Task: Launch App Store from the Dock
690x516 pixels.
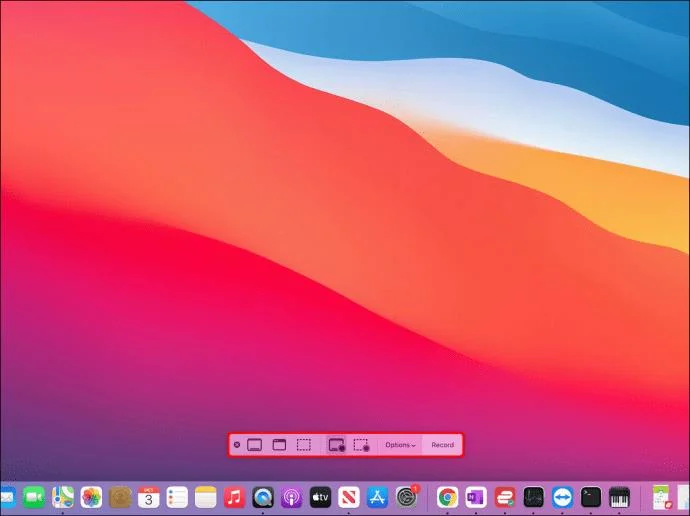Action: (x=378, y=497)
